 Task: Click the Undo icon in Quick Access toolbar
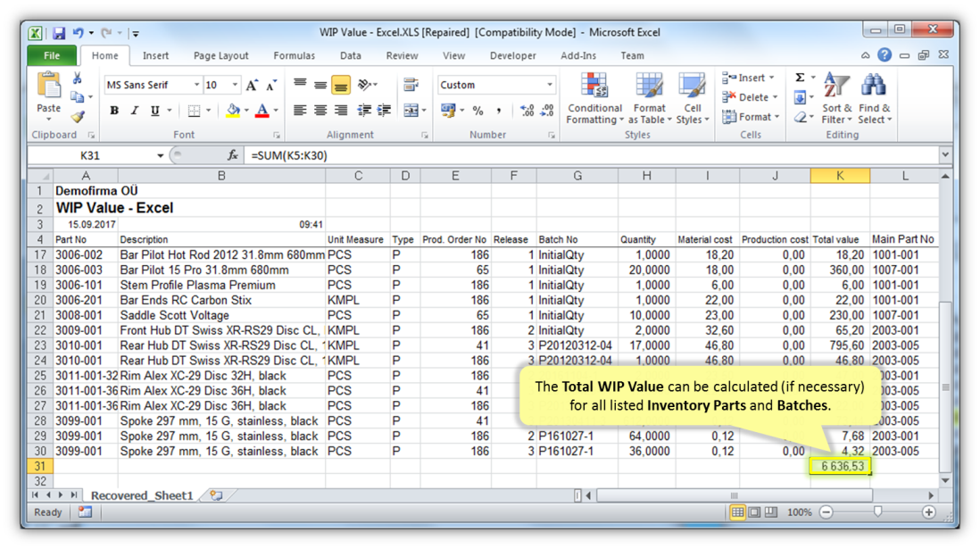tap(79, 32)
